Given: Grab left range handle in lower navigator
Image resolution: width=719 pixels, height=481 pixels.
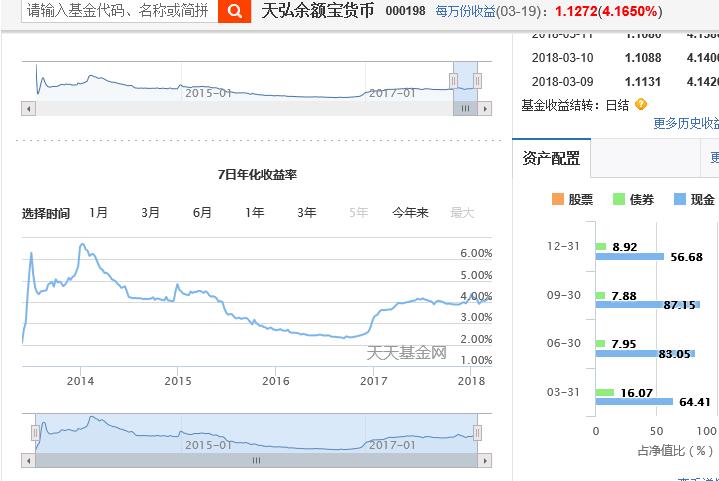Looking at the screenshot, I should coord(35,433).
